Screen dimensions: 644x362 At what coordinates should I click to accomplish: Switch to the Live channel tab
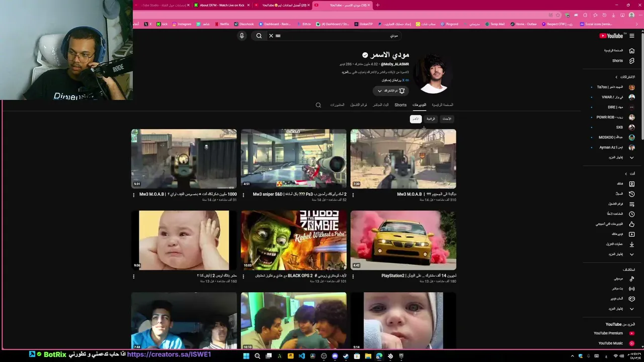pyautogui.click(x=380, y=105)
